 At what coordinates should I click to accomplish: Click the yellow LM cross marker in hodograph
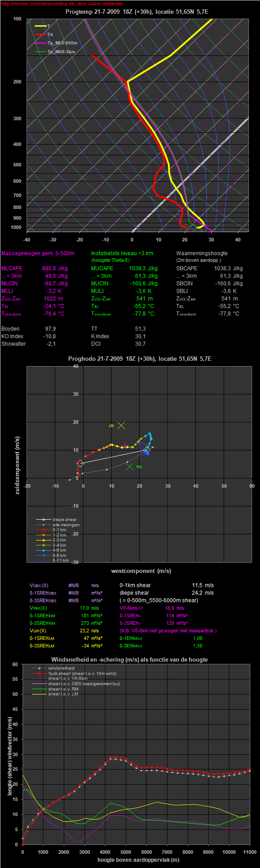[121, 425]
